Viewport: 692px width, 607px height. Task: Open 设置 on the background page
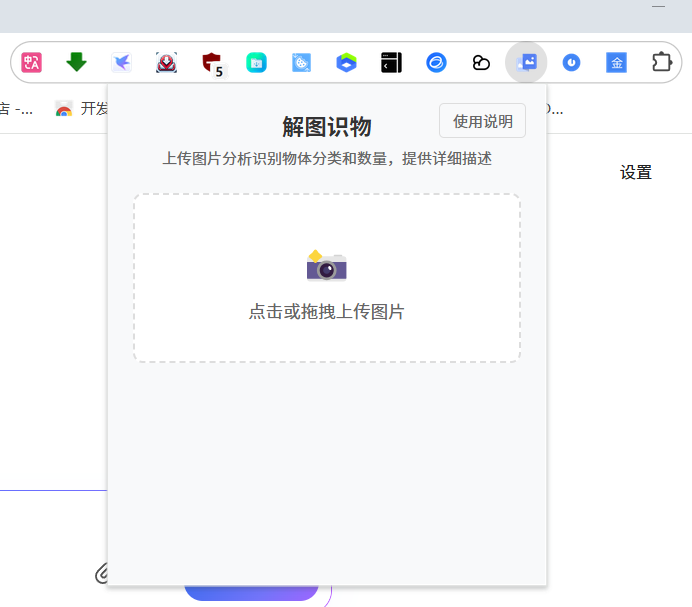pyautogui.click(x=636, y=172)
